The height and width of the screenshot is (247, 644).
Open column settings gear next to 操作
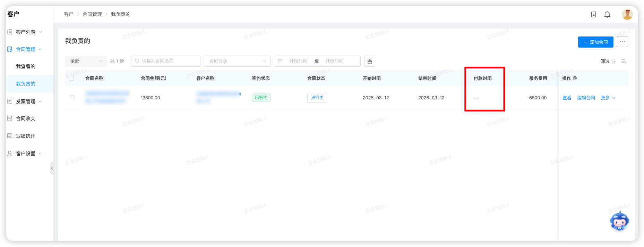(575, 78)
